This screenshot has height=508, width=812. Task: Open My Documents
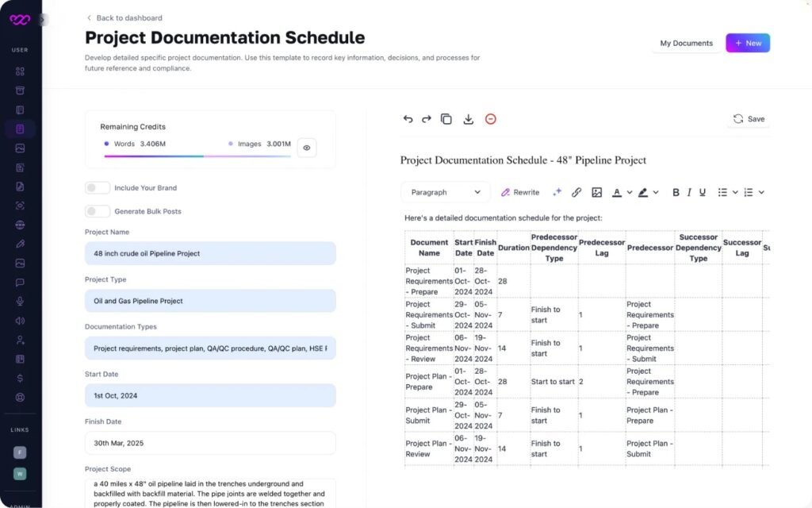click(x=686, y=43)
